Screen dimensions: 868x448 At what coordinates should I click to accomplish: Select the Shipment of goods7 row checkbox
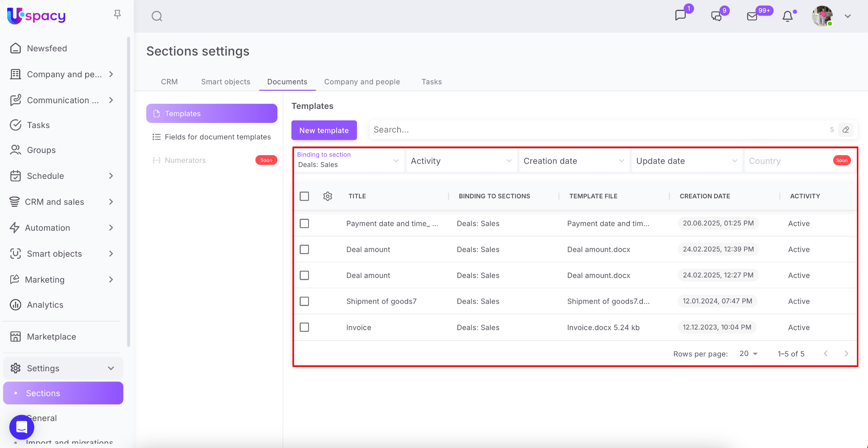point(304,301)
